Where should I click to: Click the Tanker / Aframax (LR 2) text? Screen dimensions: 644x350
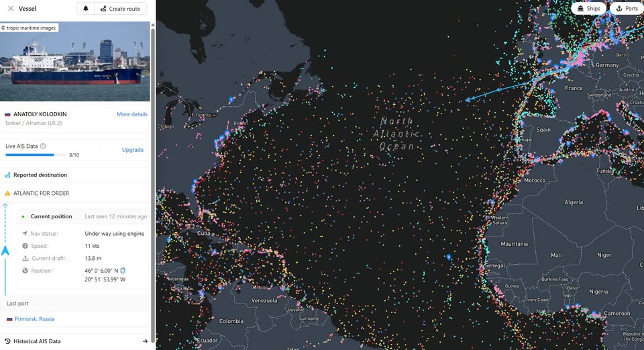point(34,123)
